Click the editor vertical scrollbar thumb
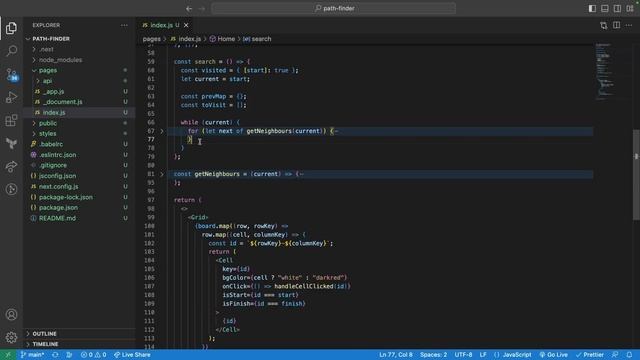This screenshot has width=640, height=360. [x=636, y=175]
